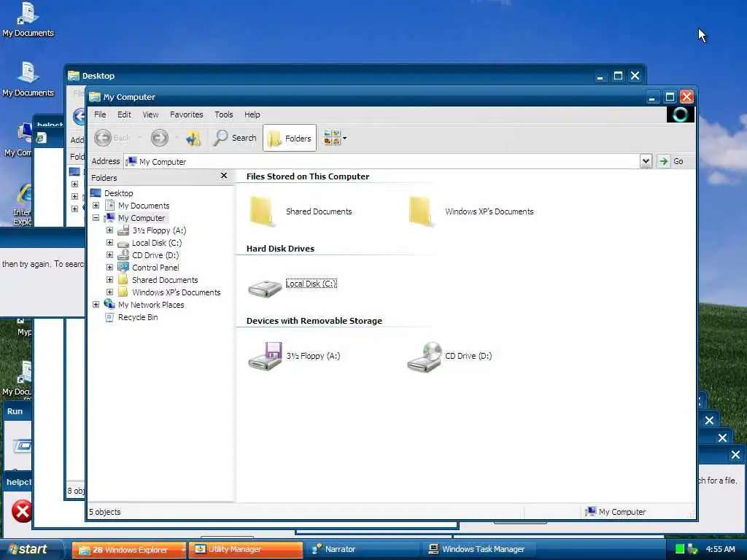Viewport: 747px width, 560px height.
Task: Click 5 objects status bar text
Action: point(105,512)
